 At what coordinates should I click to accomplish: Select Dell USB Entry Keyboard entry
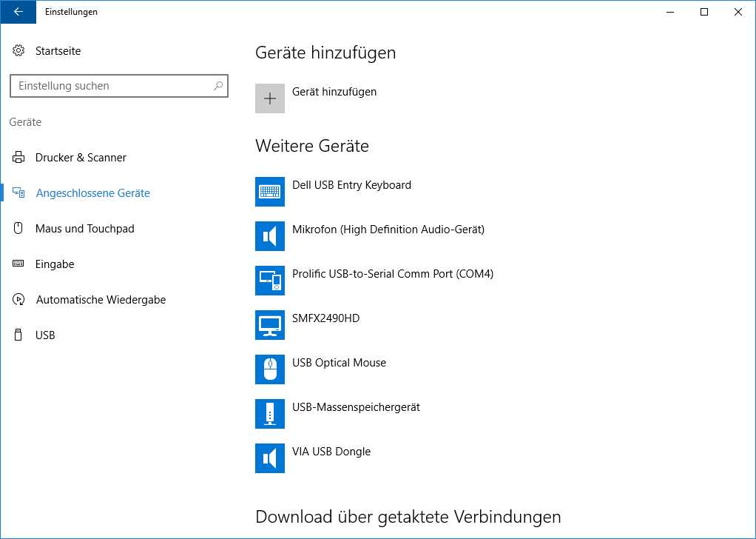(351, 185)
